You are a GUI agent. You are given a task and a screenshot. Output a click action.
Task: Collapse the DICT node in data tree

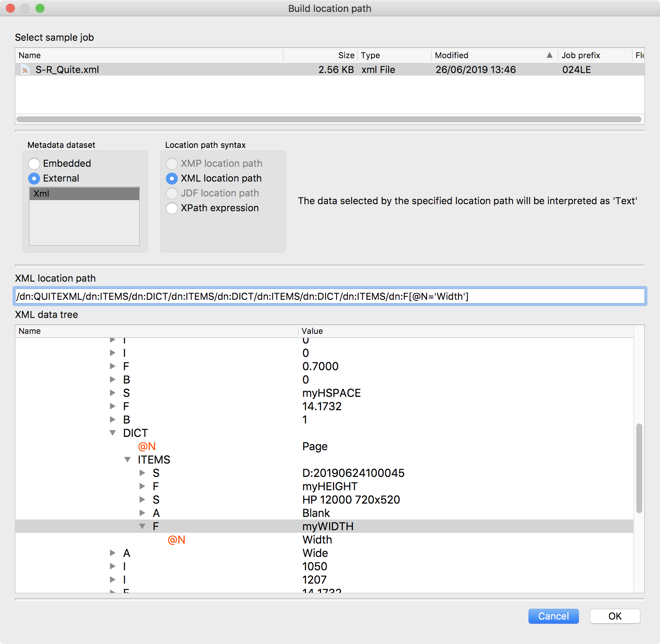[113, 433]
